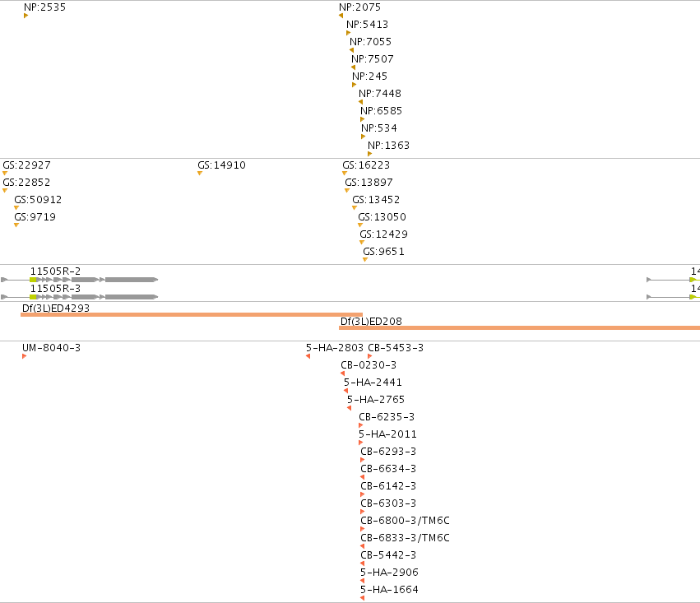Select the GS:22852 label
The image size is (700, 603).
26,183
